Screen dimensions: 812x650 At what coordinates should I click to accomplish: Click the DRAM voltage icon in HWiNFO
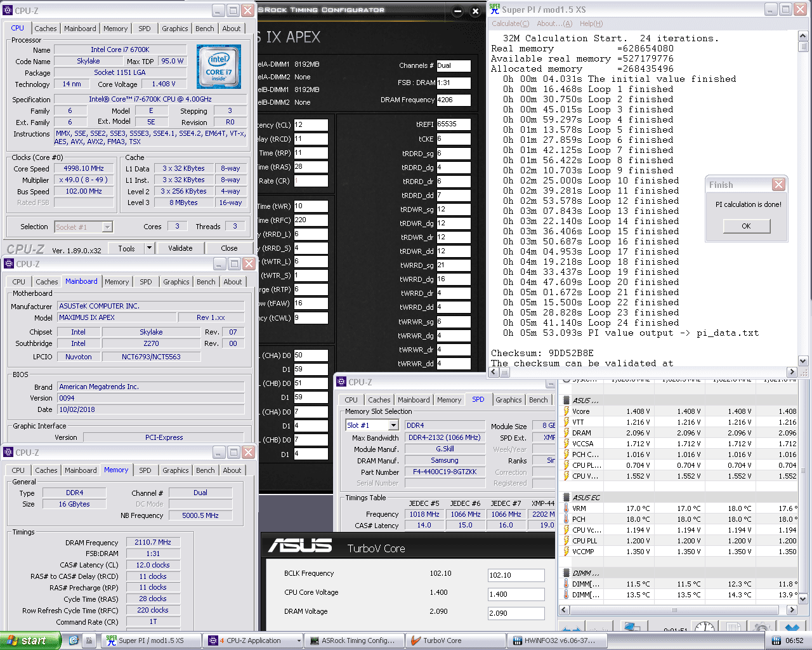[x=566, y=433]
